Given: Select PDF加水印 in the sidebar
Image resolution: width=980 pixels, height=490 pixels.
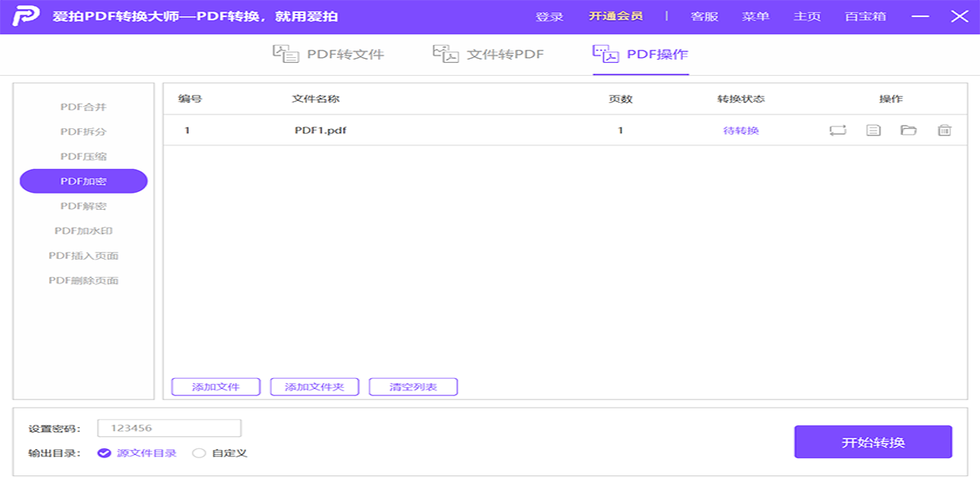Looking at the screenshot, I should click(x=83, y=231).
